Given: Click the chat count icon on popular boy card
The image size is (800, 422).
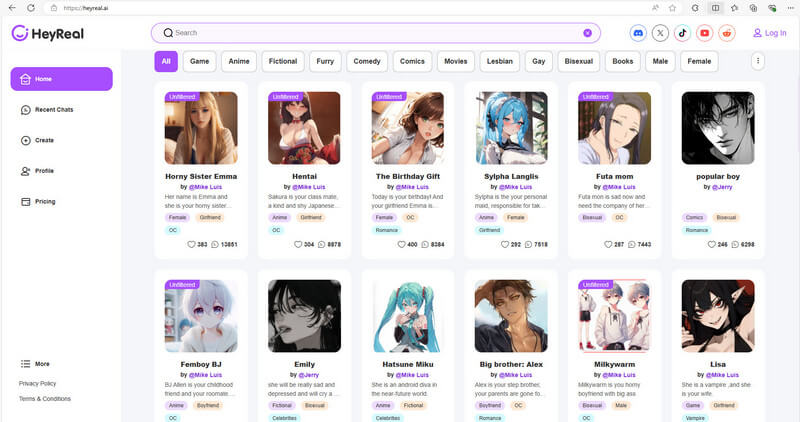Looking at the screenshot, I should [735, 244].
